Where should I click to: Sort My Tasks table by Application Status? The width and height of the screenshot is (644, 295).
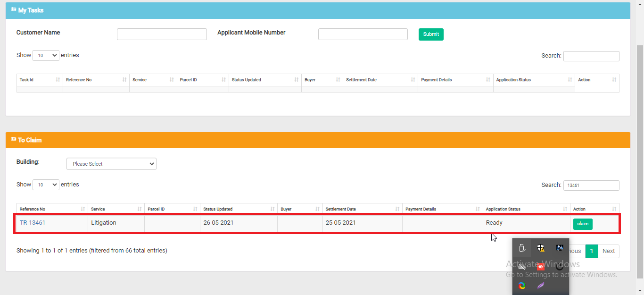pyautogui.click(x=534, y=80)
